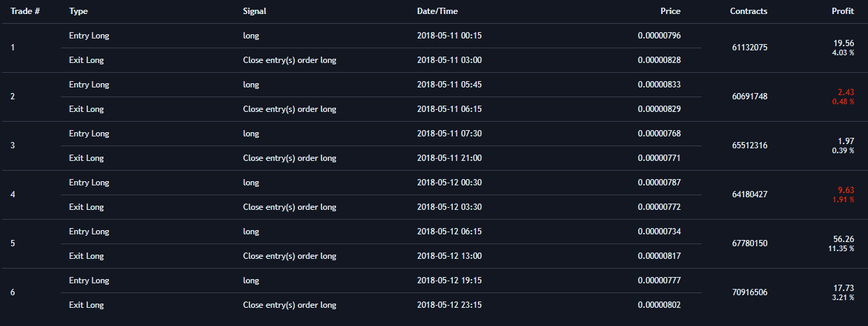Click the 56.26 profit value
Viewport: 868px width, 326px height.
point(844,239)
